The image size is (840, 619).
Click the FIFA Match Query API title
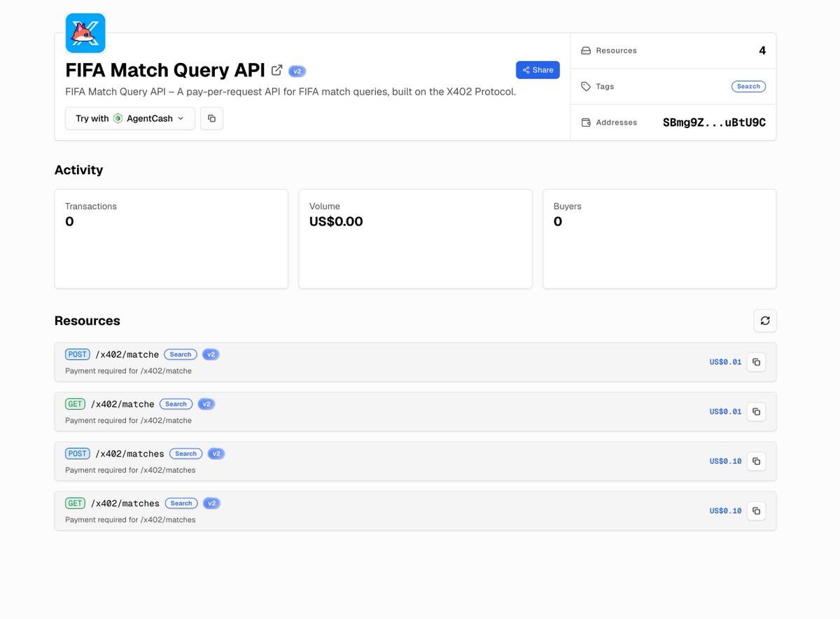coord(165,70)
